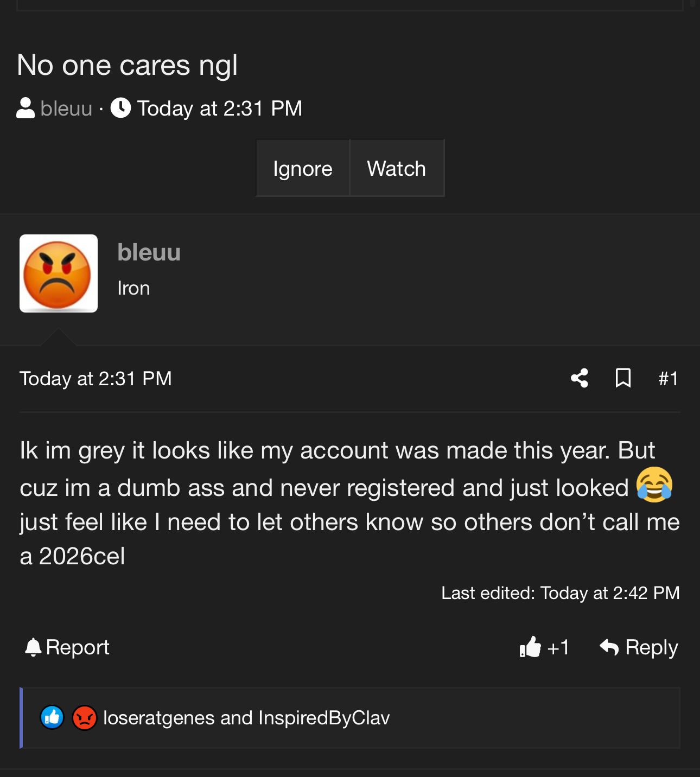Open bleuu's profile from post username
The image size is (700, 777).
[149, 252]
